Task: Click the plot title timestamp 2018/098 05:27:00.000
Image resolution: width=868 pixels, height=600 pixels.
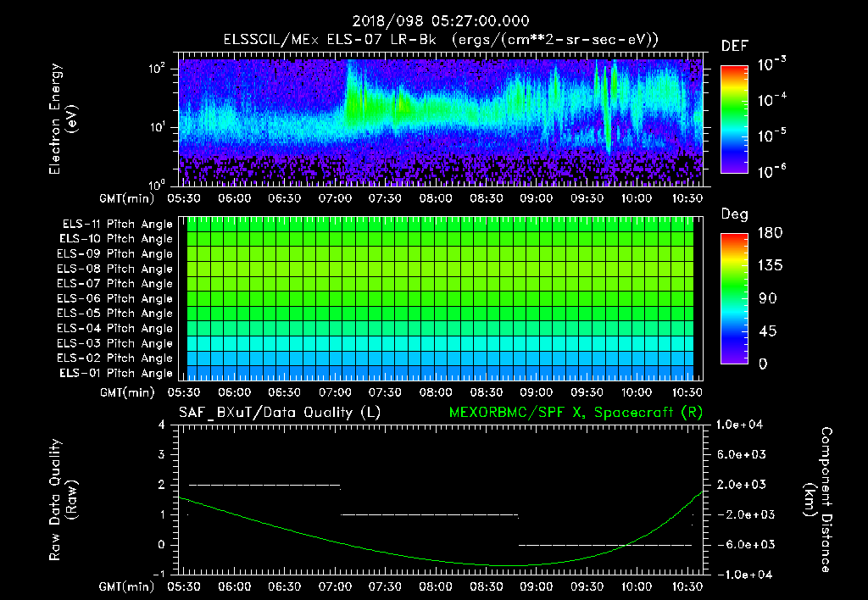Action: (441, 21)
